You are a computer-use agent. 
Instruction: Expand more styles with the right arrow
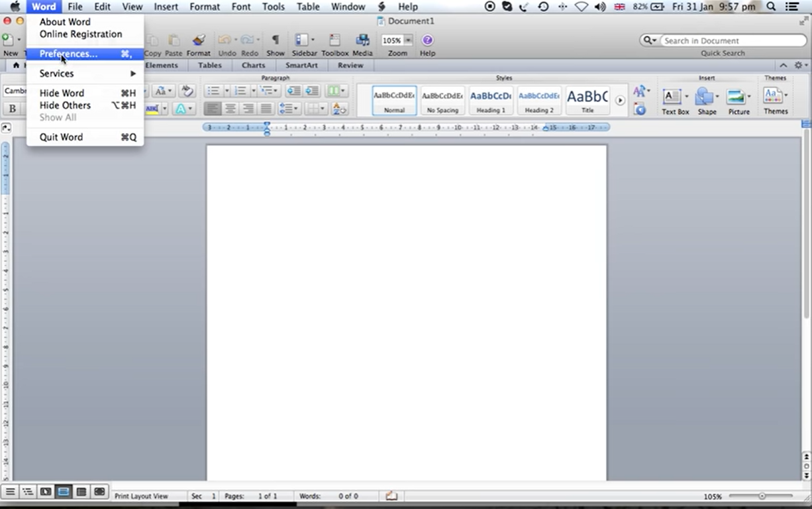point(620,99)
